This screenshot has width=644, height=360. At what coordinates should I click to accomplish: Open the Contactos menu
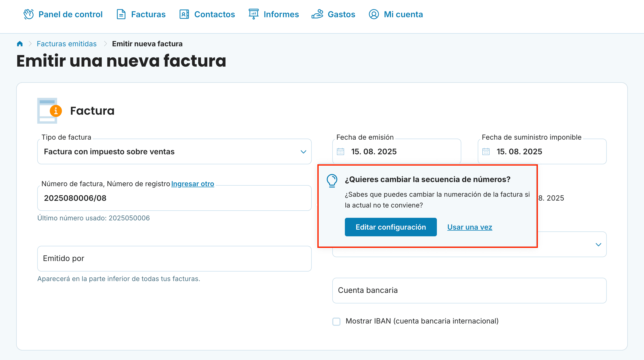click(207, 14)
